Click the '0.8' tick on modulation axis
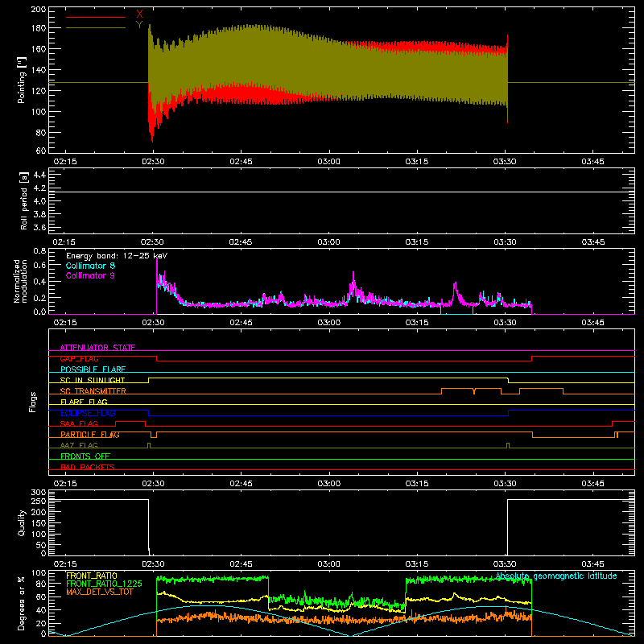 pyautogui.click(x=39, y=250)
